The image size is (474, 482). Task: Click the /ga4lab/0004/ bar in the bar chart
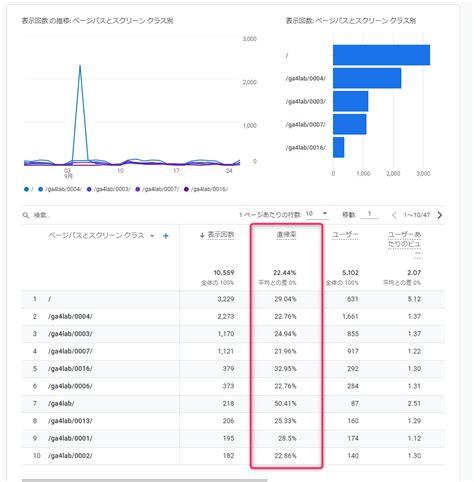[x=367, y=78]
